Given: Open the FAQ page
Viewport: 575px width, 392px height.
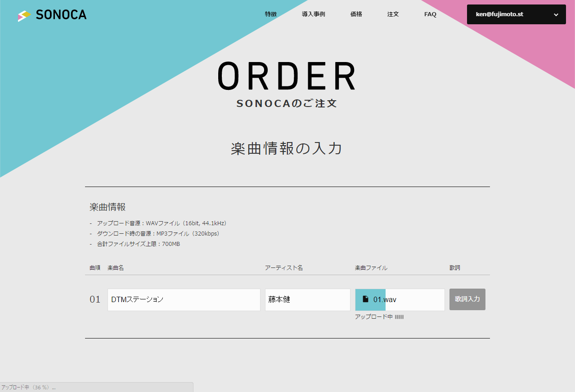Looking at the screenshot, I should [430, 14].
